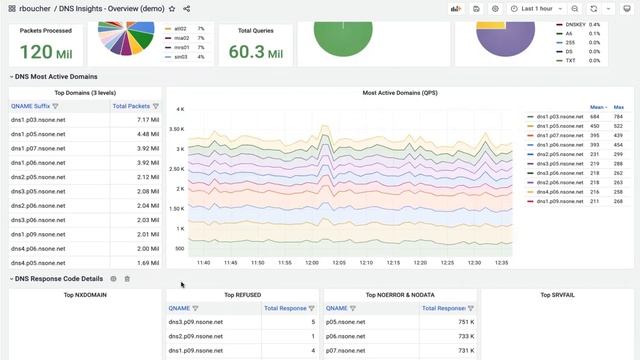This screenshot has height=360, width=640.
Task: Open the Last 1 hour time picker
Action: coord(536,9)
